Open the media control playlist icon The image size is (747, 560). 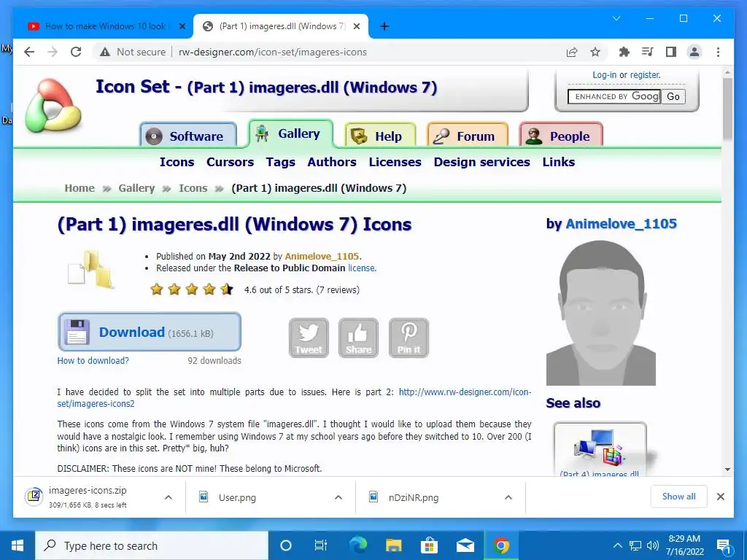pos(648,52)
